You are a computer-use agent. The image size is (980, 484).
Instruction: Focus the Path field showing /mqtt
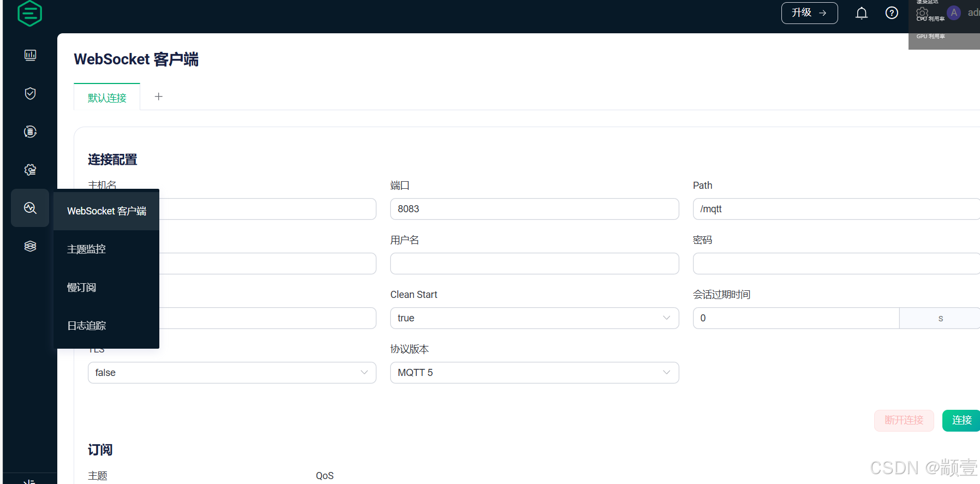(x=836, y=209)
